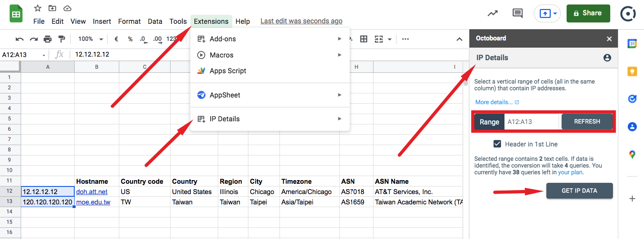Open the Edit menu
Screen dimensions: 644x239
[x=58, y=21]
